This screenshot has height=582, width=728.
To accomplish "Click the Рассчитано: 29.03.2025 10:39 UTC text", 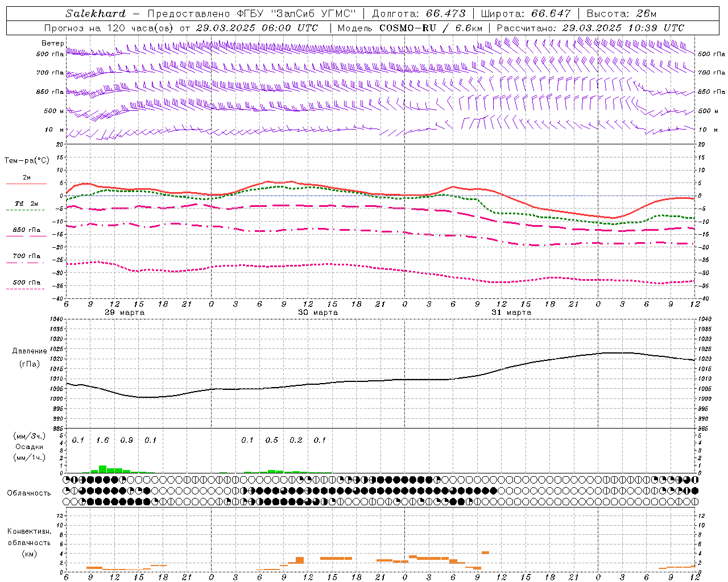I will pos(590,28).
